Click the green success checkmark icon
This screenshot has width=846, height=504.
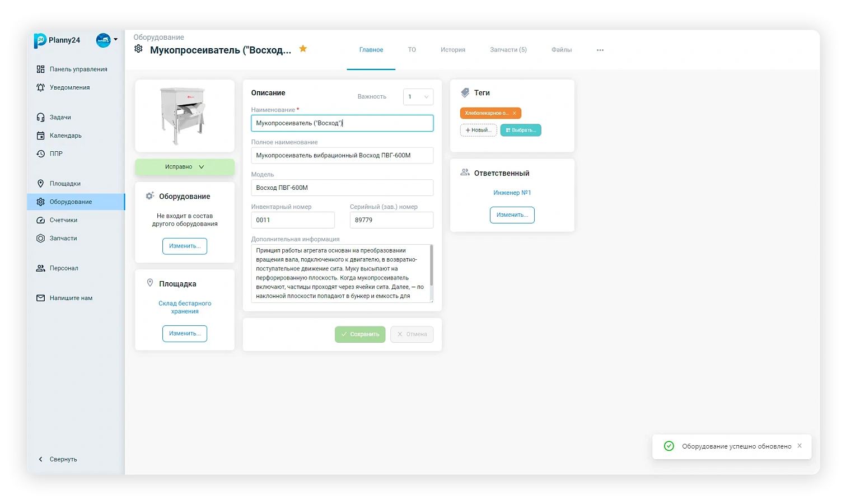(669, 446)
